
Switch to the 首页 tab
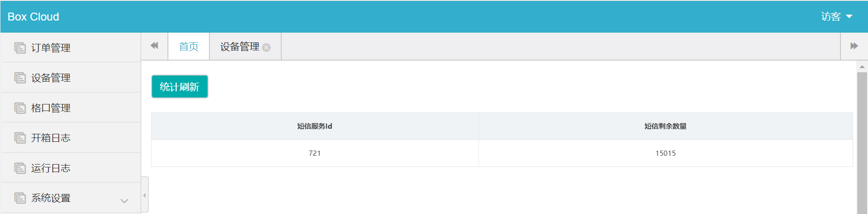coord(189,47)
